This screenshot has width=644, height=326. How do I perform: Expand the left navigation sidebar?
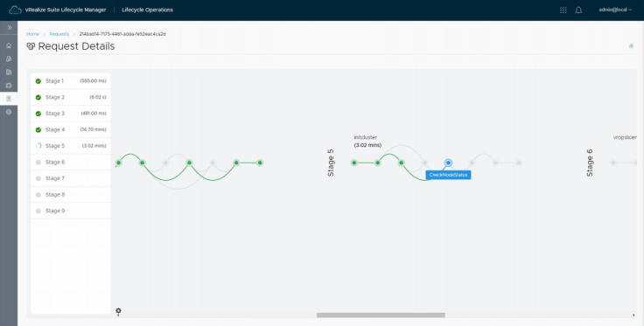[x=9, y=27]
